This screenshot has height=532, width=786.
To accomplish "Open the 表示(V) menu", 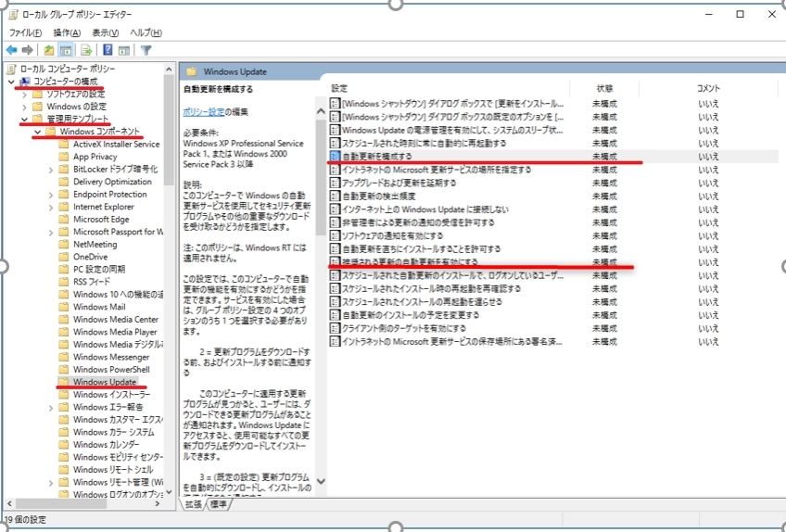I will [x=106, y=32].
